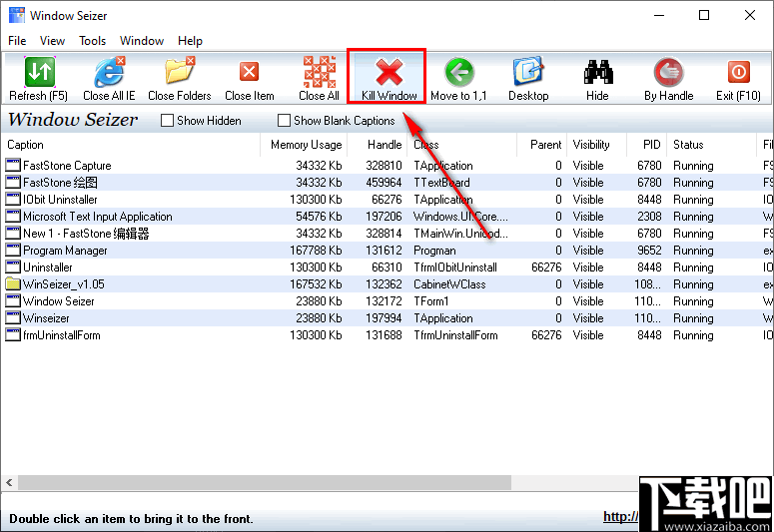The image size is (774, 532).
Task: Open the File menu
Action: point(17,41)
